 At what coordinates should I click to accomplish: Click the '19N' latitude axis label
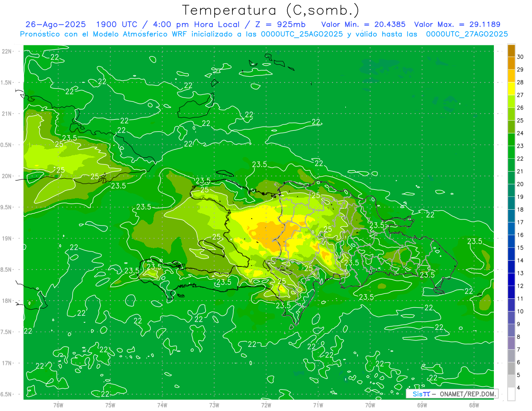[x=7, y=239]
